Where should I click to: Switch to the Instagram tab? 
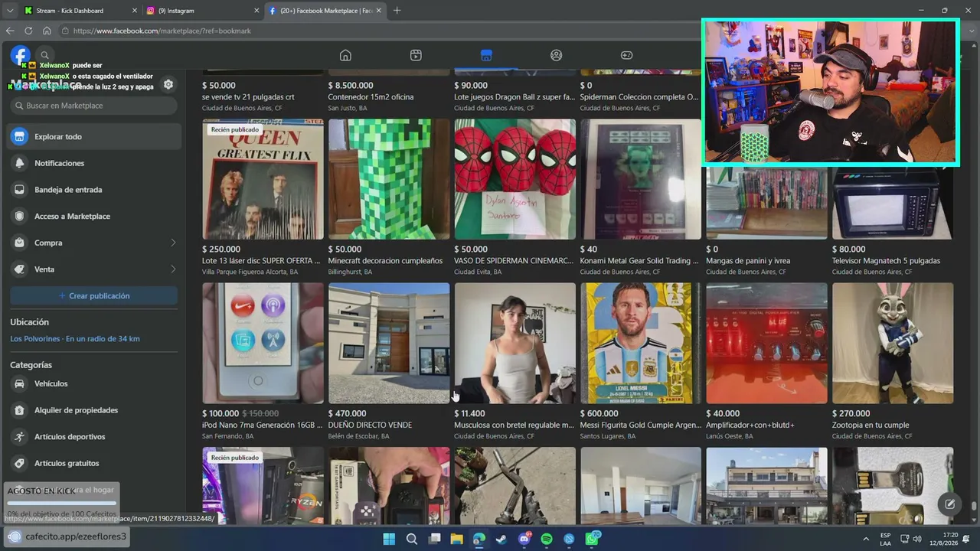pyautogui.click(x=203, y=11)
